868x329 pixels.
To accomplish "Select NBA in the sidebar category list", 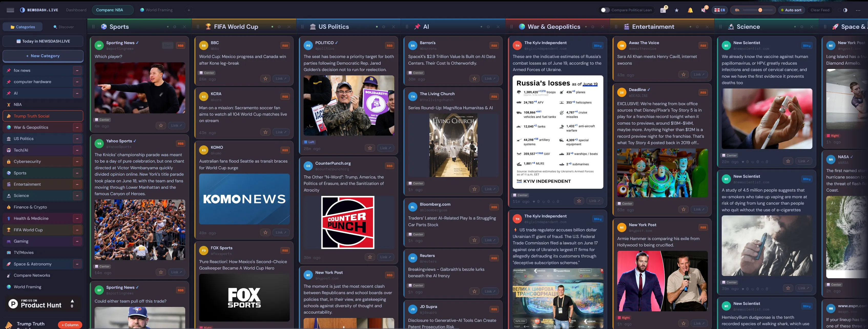I will click(43, 105).
